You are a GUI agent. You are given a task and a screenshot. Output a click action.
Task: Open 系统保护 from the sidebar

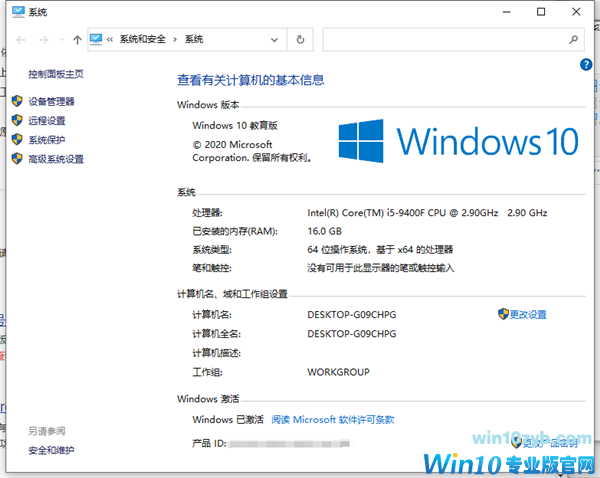[47, 140]
